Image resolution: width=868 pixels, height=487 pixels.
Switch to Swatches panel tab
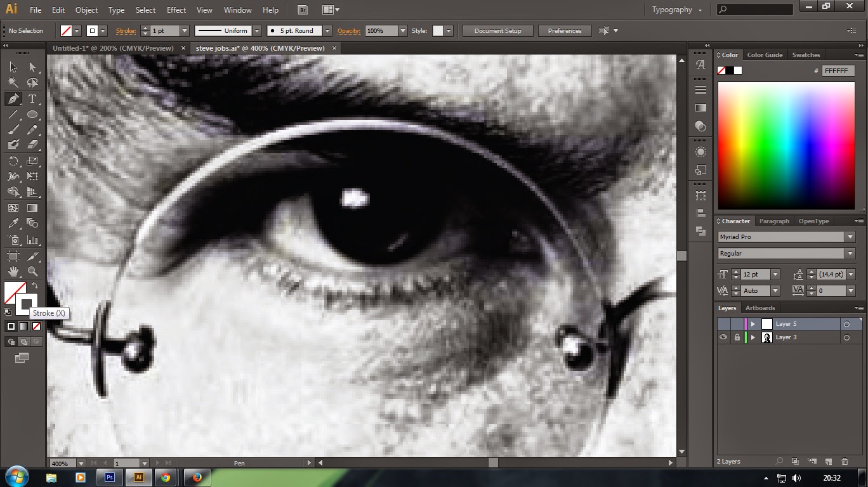point(806,55)
